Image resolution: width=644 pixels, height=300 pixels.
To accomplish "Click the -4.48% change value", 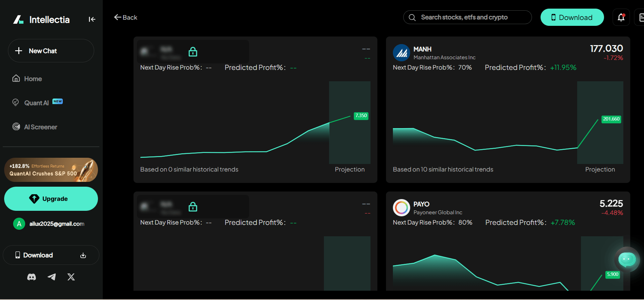I will (x=612, y=213).
